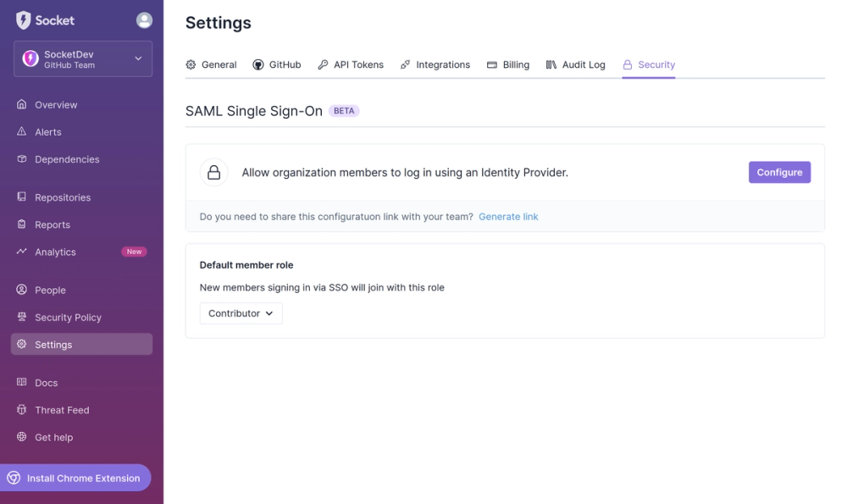Click the Configure button for SAML SSO
The height and width of the screenshot is (504, 847).
click(x=779, y=172)
